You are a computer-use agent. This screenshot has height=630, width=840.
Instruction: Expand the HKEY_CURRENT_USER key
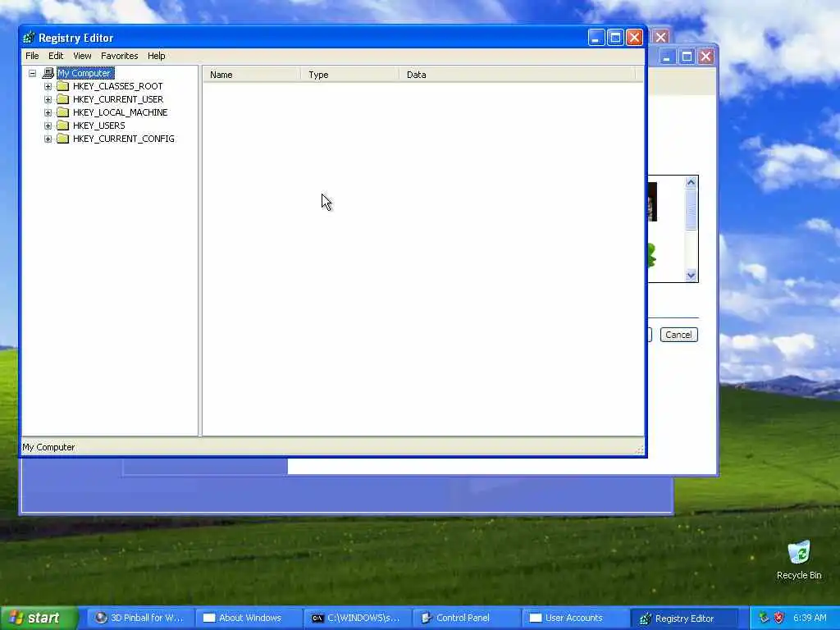[48, 99]
